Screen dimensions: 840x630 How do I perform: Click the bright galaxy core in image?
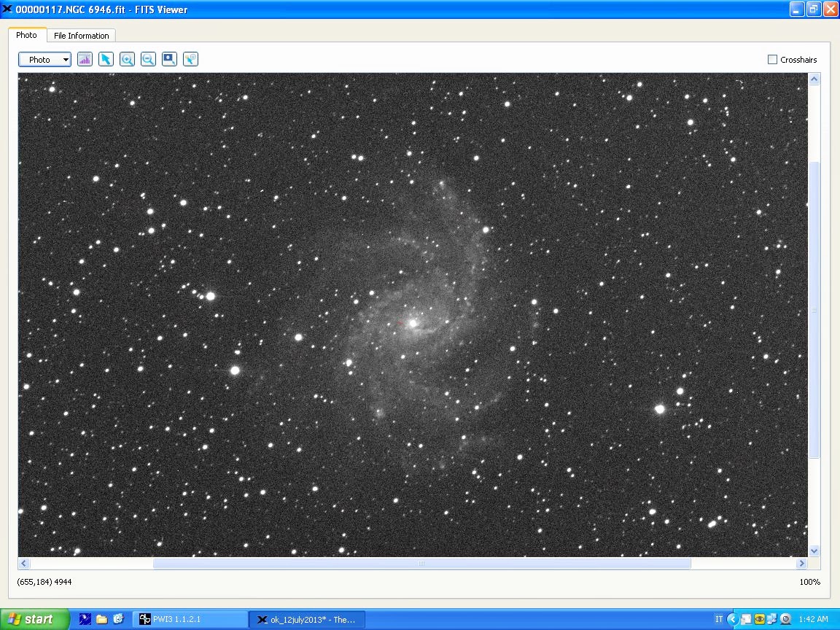coord(413,323)
